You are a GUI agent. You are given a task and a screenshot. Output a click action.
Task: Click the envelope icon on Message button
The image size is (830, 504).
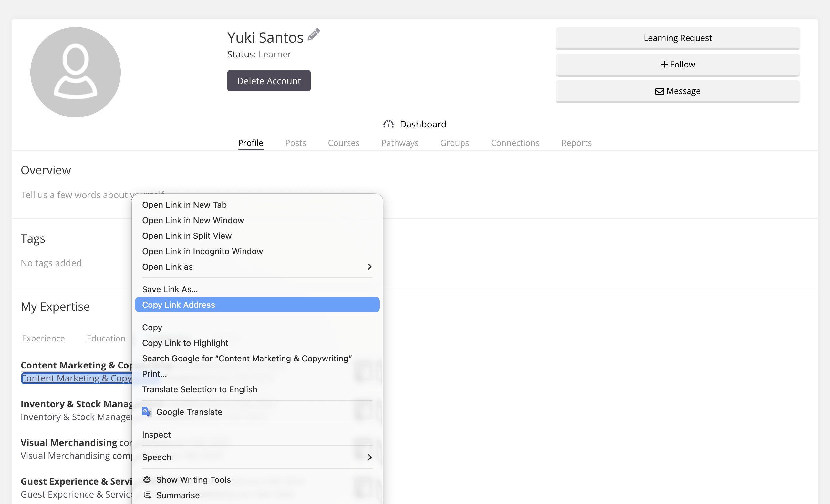(x=659, y=91)
